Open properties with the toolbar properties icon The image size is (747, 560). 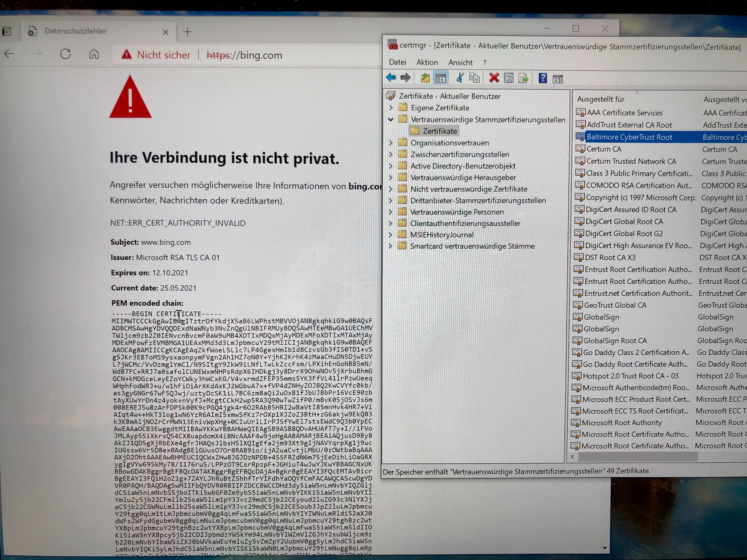509,79
